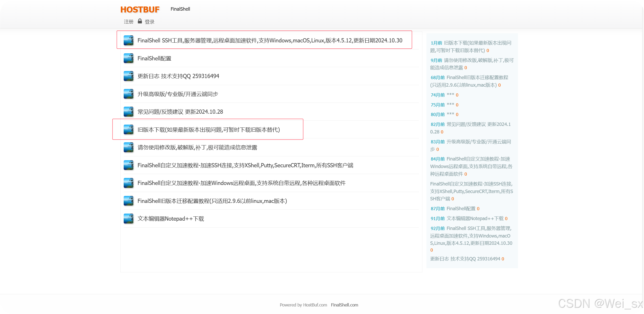This screenshot has height=314, width=644.
Task: Open 旧版本下载 post in main list
Action: (x=209, y=130)
